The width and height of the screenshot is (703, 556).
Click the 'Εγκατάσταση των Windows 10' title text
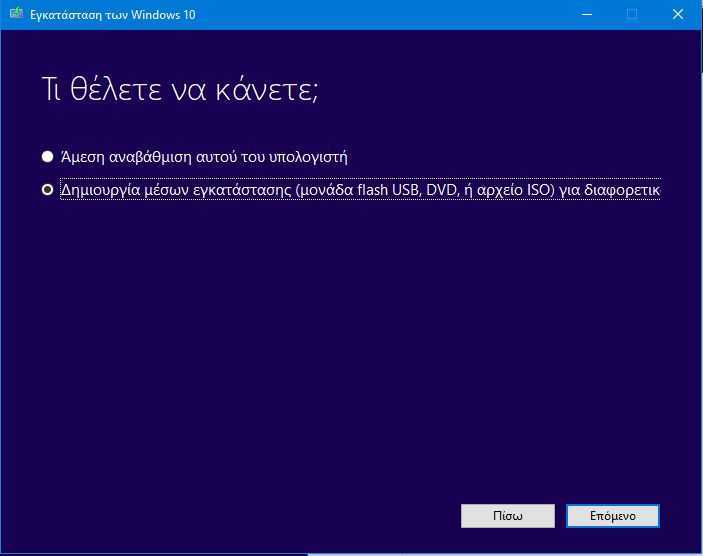point(113,15)
